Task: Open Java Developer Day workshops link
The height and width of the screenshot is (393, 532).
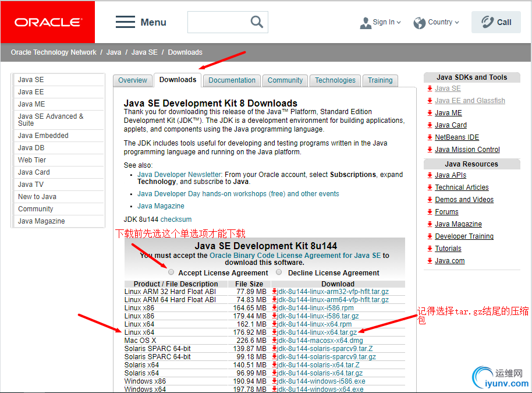Action: tap(238, 194)
